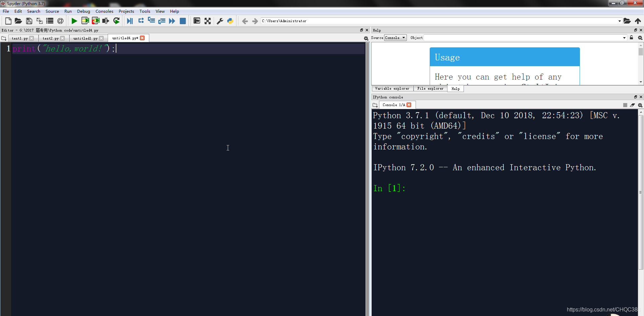Screen dimensions: 644x316
Task: Create a new file with the blank page icon
Action: [8, 21]
